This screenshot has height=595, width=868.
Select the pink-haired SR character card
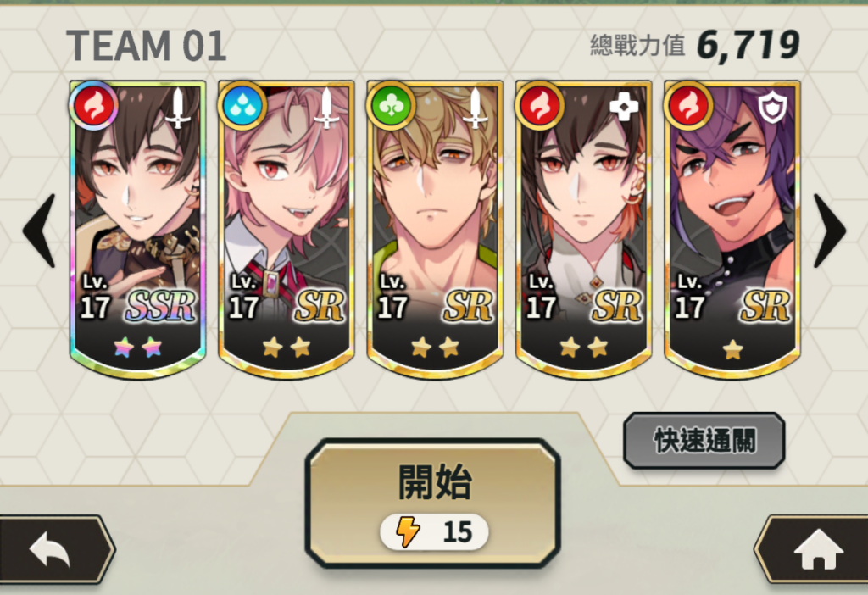click(x=287, y=230)
